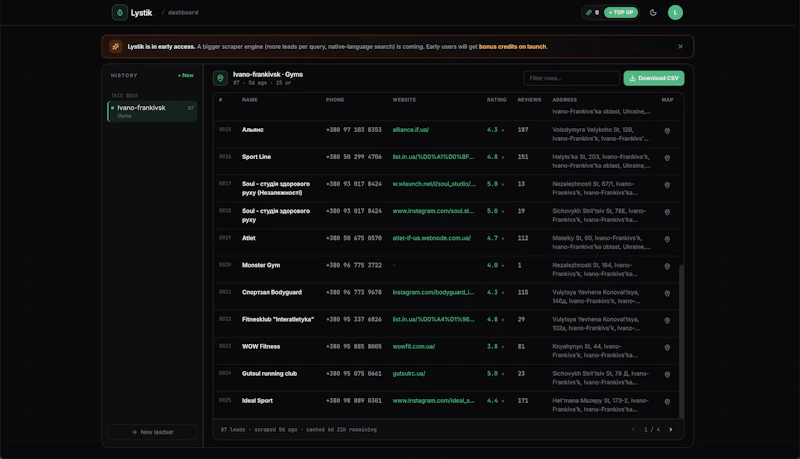
Task: Open map pin for Atlet row
Action: pos(667,239)
